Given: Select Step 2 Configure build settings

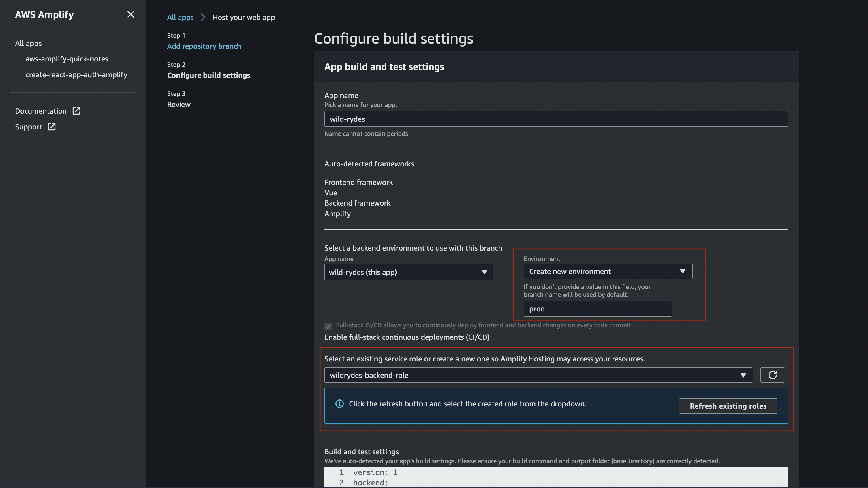Looking at the screenshot, I should (x=208, y=75).
